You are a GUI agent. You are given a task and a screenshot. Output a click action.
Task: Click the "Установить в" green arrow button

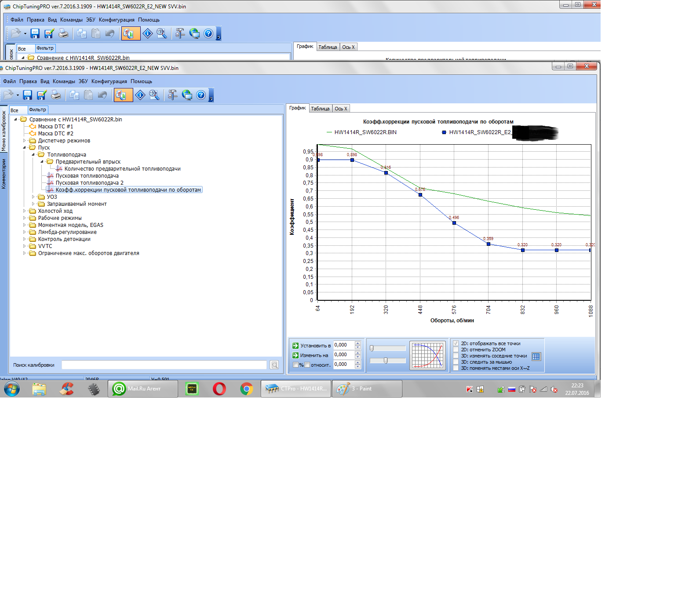[x=295, y=346]
